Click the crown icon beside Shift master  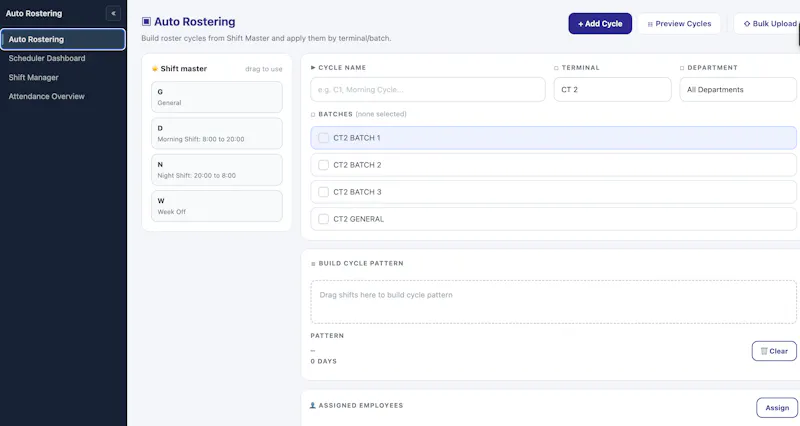click(155, 69)
